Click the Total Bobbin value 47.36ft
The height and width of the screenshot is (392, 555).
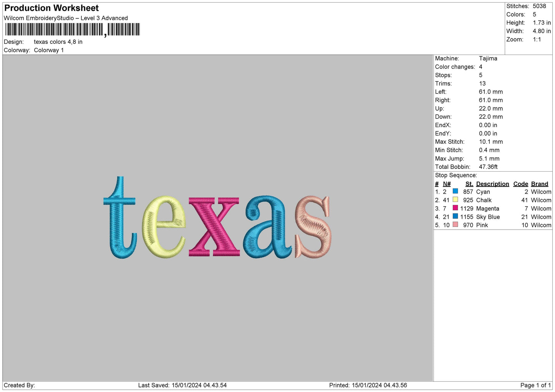pyautogui.click(x=488, y=167)
